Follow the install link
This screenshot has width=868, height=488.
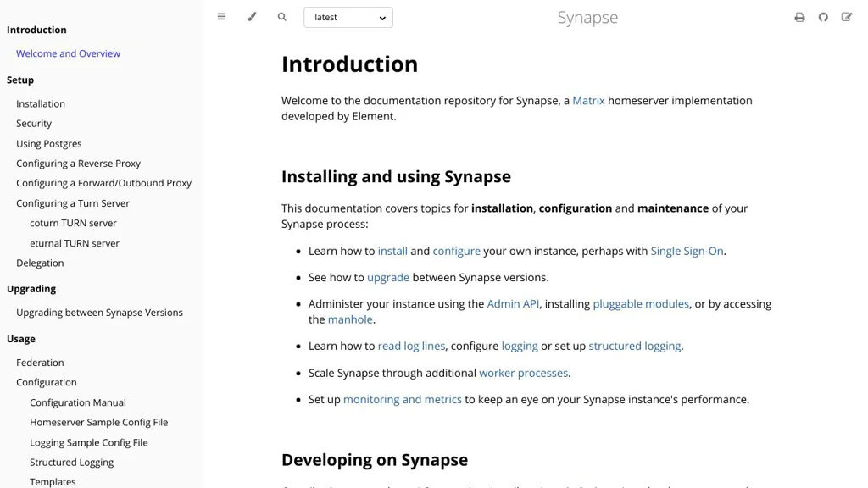(x=392, y=251)
